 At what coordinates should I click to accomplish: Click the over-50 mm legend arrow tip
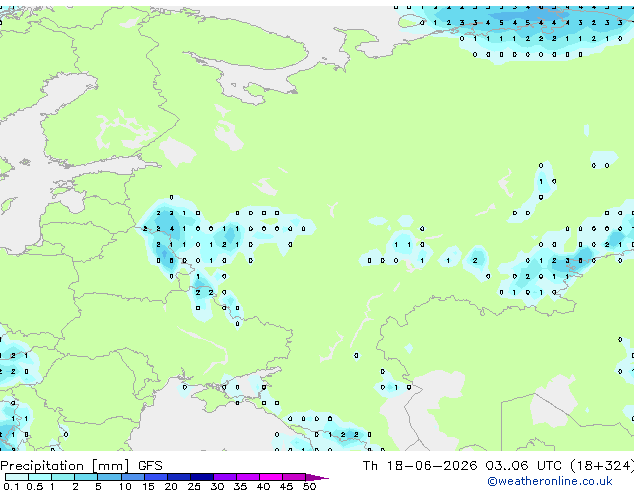point(317,478)
